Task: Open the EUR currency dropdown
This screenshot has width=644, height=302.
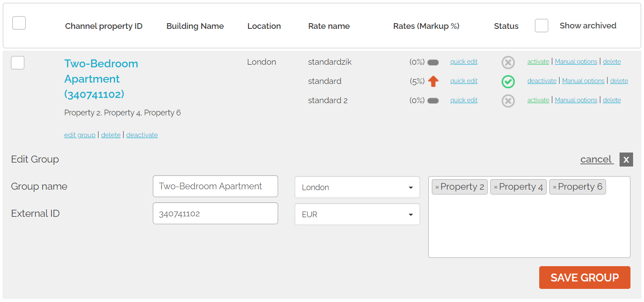Action: point(357,215)
